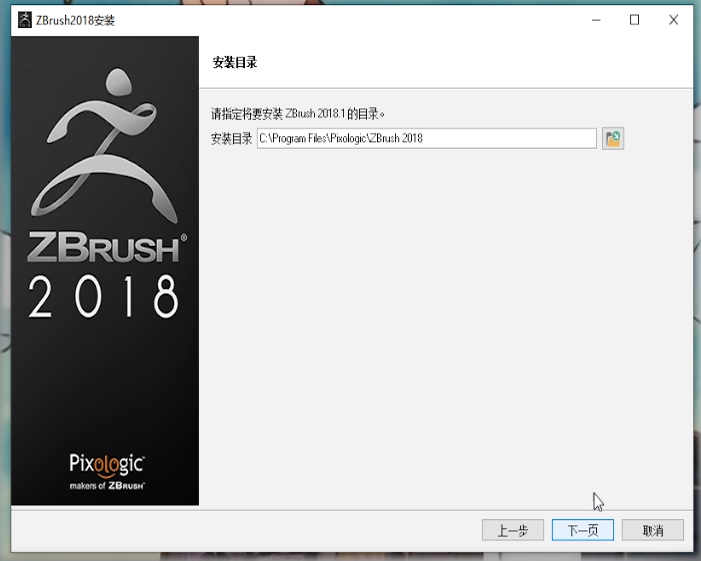
Task: Click the '请指定将要安装 ZBrush 2018.1 的目录' instruction text
Action: tap(297, 114)
